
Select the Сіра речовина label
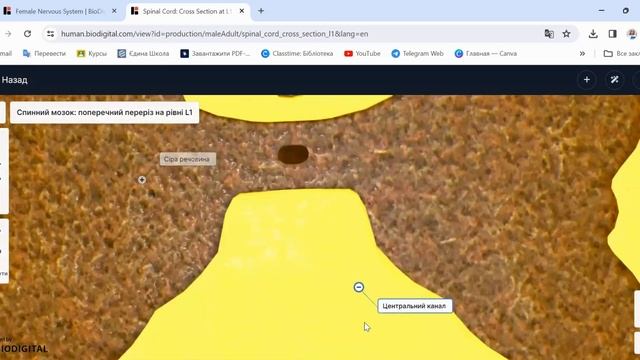[x=187, y=159]
